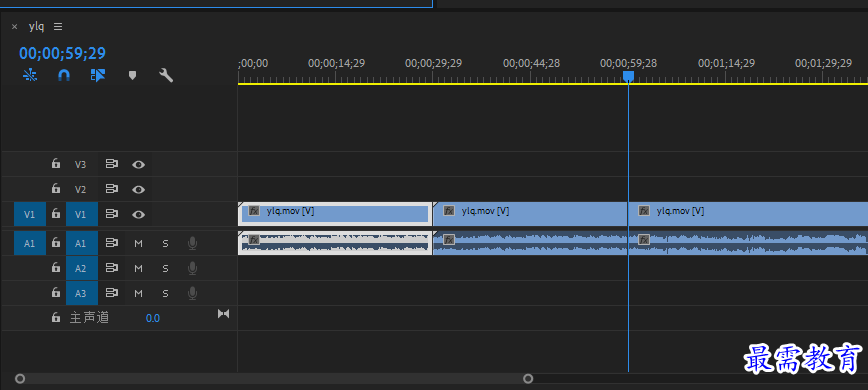The image size is (868, 390).
Task: Target the V2 track header
Action: click(x=81, y=189)
